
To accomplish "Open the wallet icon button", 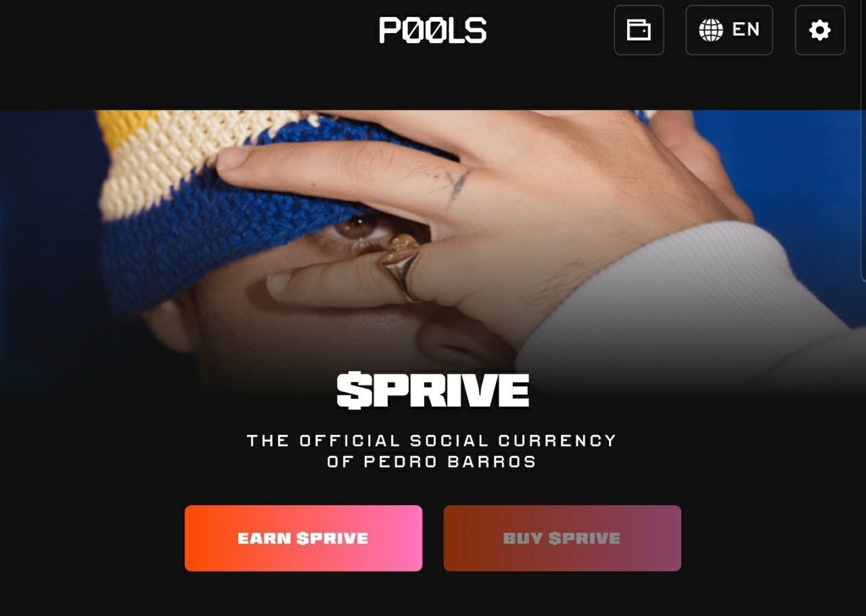I will coord(639,30).
